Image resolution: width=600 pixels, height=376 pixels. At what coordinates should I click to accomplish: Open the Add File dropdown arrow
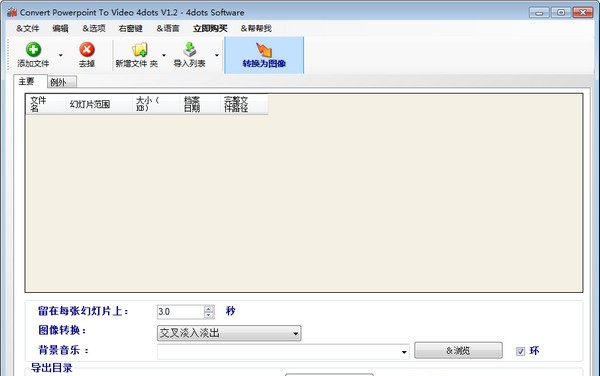[x=60, y=55]
